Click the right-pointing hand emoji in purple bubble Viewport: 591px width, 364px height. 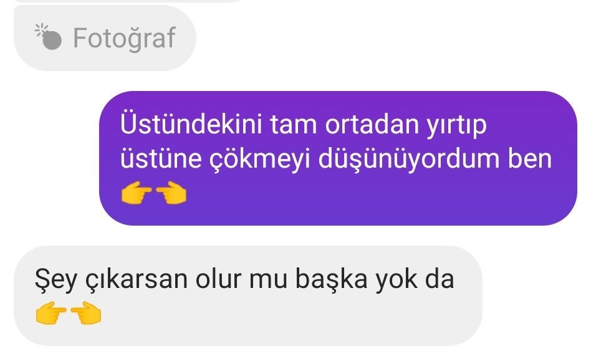click(137, 193)
